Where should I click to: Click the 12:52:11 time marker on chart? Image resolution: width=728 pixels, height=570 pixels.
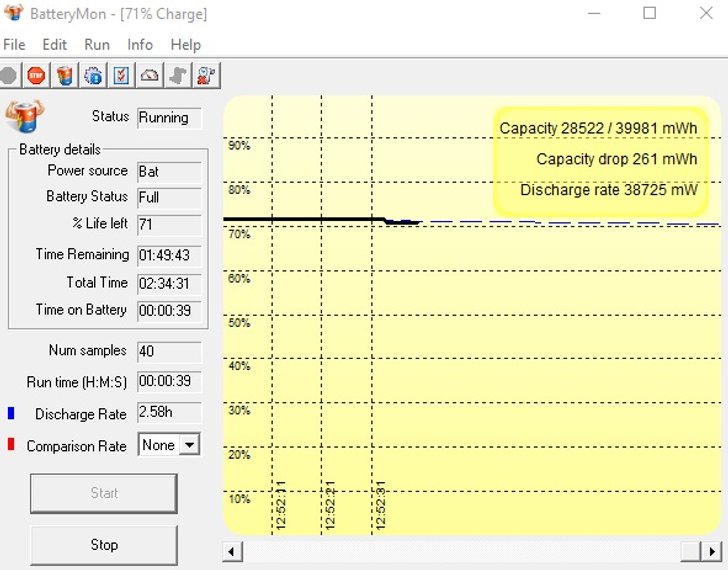281,505
